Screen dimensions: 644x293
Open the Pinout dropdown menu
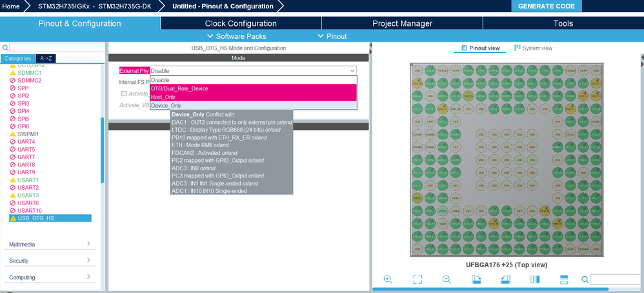[x=332, y=36]
